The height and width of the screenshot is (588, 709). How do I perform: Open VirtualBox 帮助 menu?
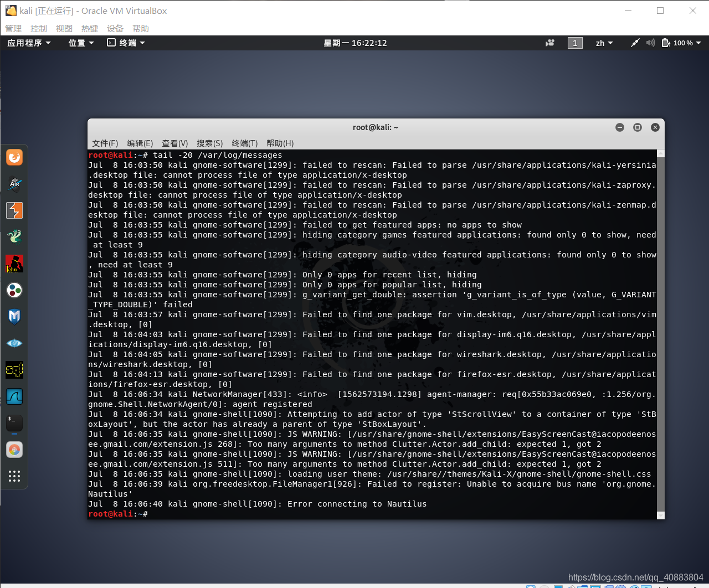[x=141, y=28]
